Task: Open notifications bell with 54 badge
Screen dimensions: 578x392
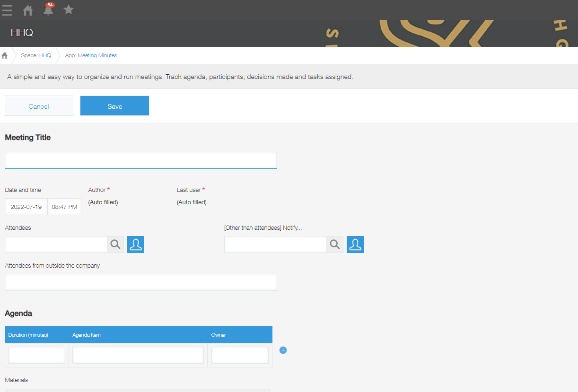Action: tap(48, 10)
